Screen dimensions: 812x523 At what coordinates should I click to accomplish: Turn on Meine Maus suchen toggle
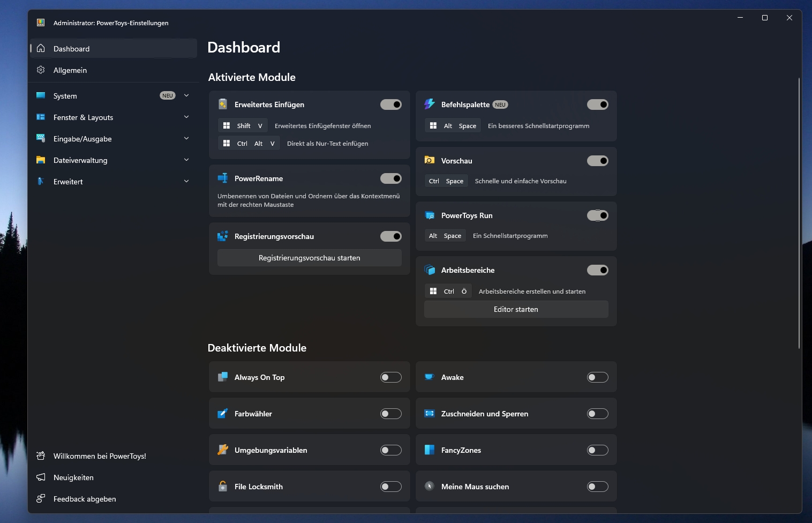(x=598, y=487)
